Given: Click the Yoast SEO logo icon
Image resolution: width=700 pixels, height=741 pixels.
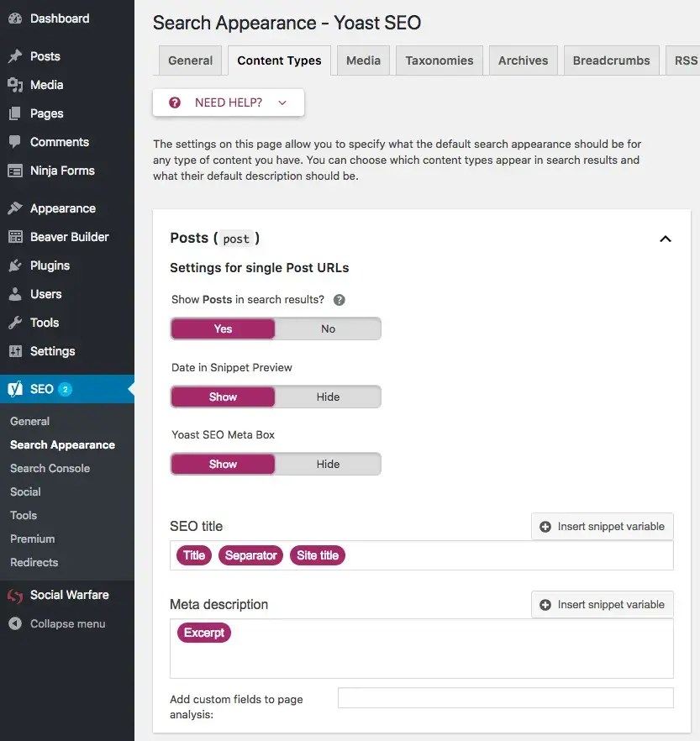Looking at the screenshot, I should 15,389.
